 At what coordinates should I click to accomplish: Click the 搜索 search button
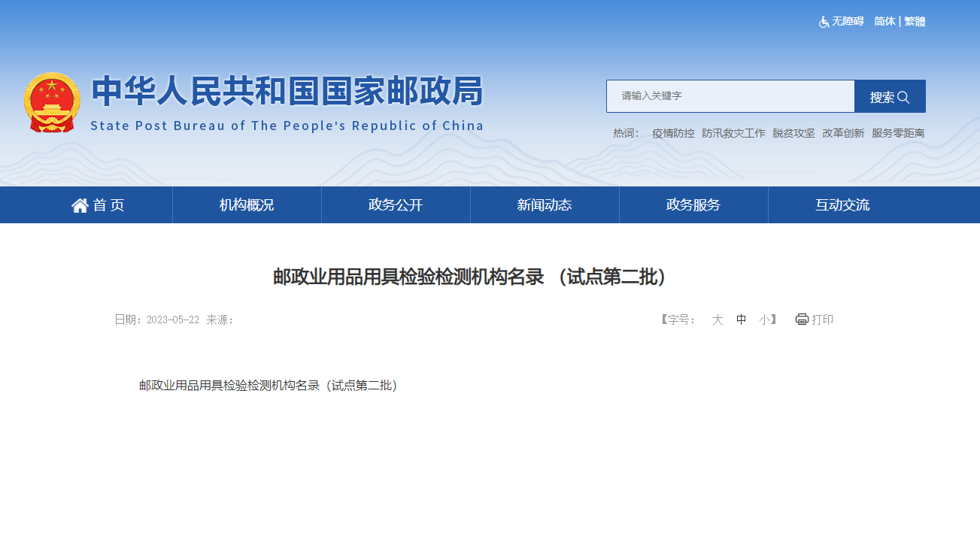click(x=890, y=96)
